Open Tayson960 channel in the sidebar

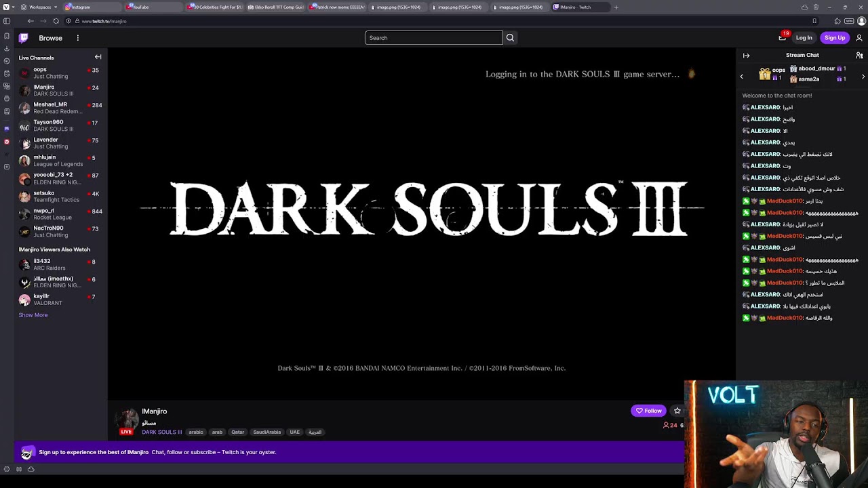[x=60, y=125]
